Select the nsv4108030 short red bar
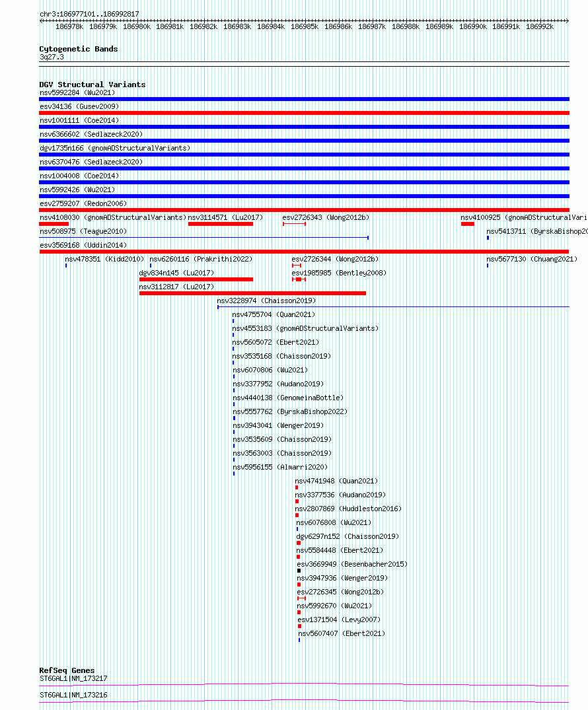The width and height of the screenshot is (588, 710). [54, 224]
